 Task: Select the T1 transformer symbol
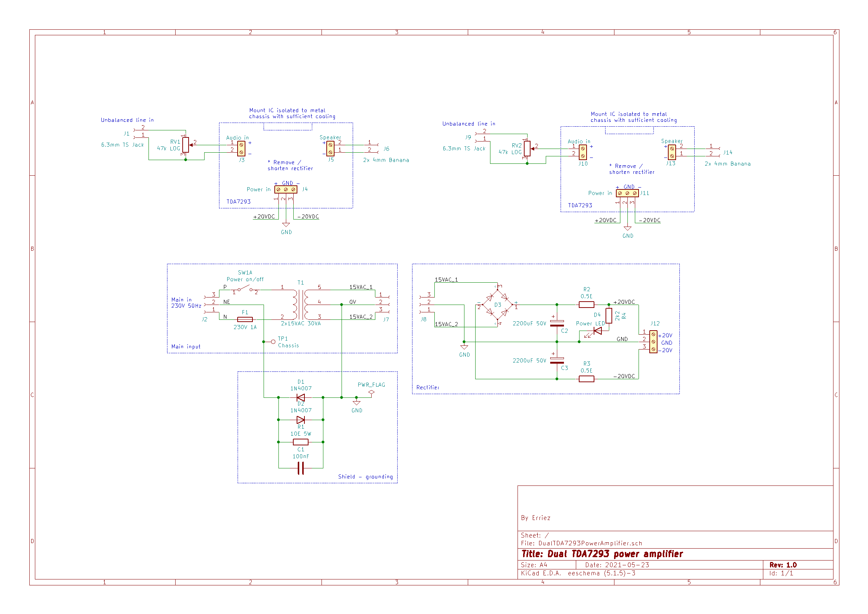coord(301,305)
